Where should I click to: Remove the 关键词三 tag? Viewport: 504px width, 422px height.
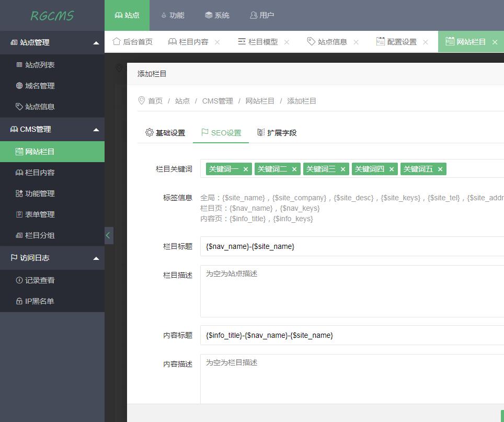pos(343,169)
